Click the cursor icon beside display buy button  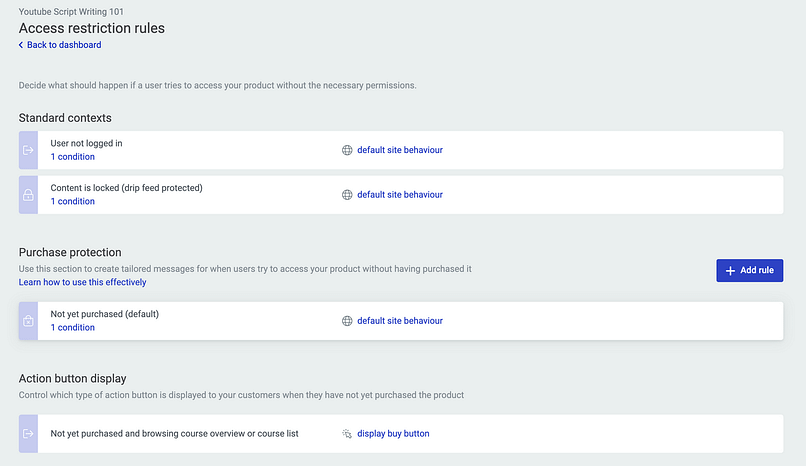(347, 434)
